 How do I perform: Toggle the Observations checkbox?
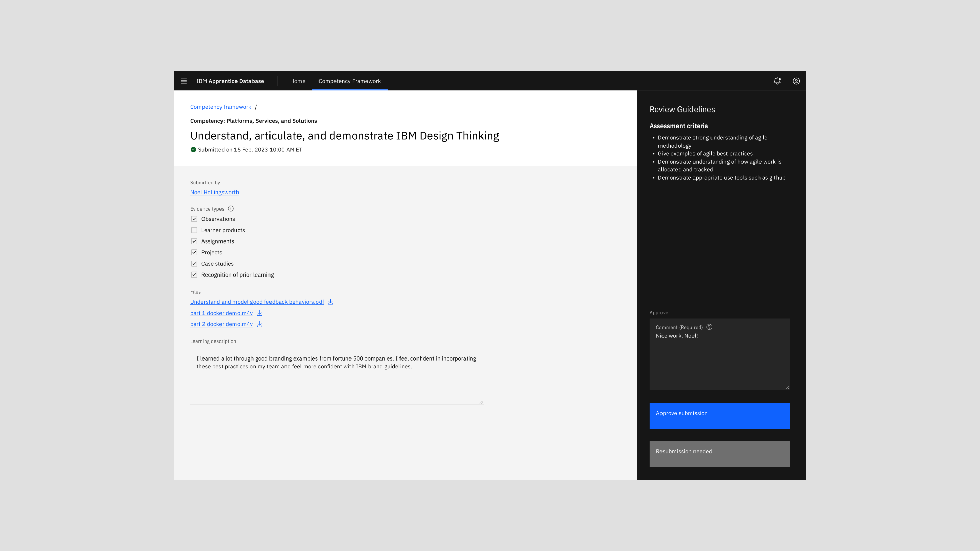[x=194, y=219]
